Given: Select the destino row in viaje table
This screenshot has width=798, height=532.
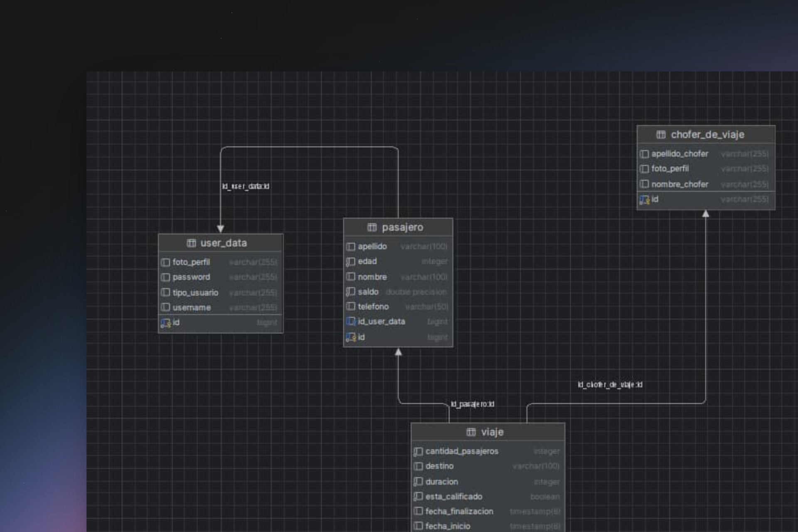Looking at the screenshot, I should click(x=439, y=466).
